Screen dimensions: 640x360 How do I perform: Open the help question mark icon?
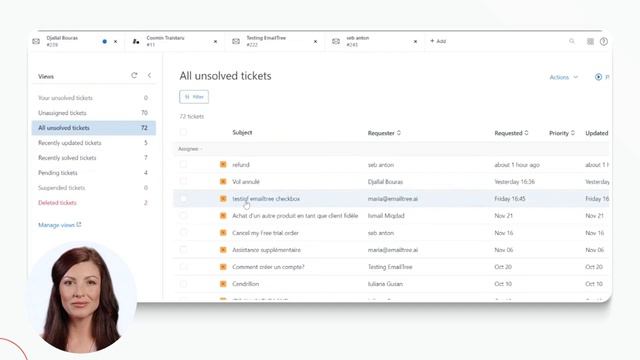(x=604, y=41)
